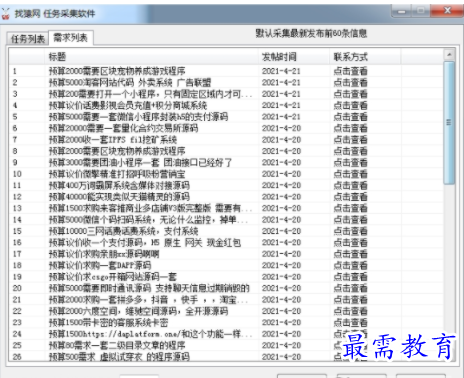
Task: Select row 9 团油小程序 title
Action: [140, 162]
